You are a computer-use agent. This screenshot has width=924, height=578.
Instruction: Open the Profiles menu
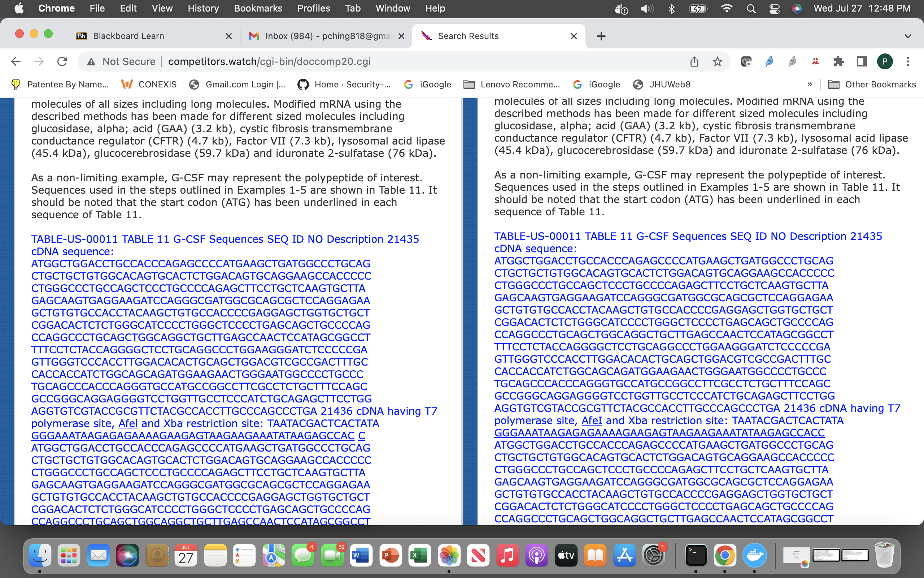[313, 8]
